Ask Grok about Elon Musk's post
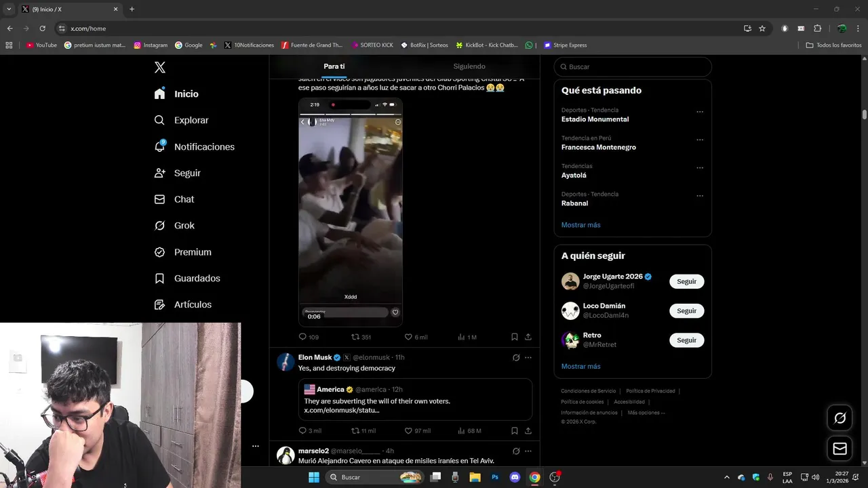 516,358
